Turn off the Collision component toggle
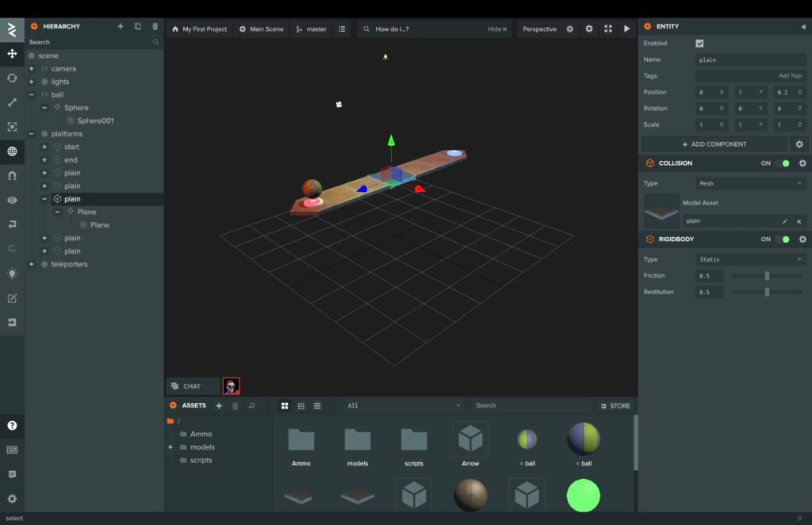Screen dimensions: 812x525 tap(782, 163)
